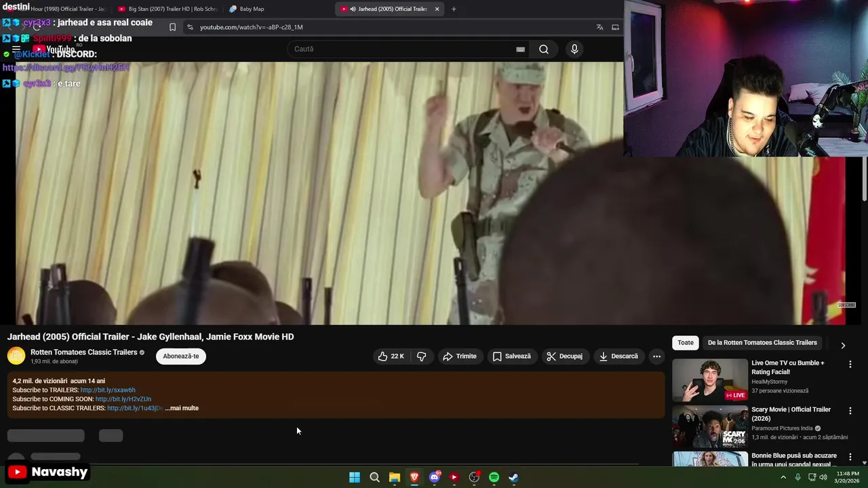
Task: Open Bonnie Blue video thumbnail
Action: pyautogui.click(x=710, y=460)
